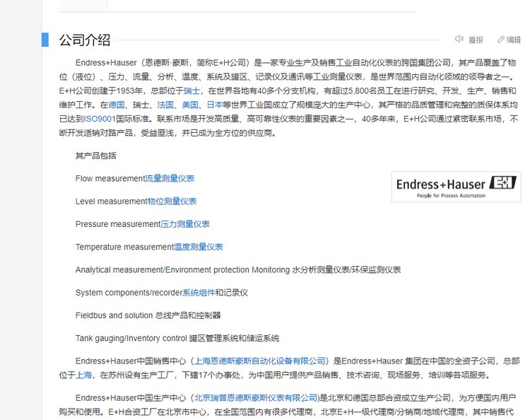Open the Endress+Hauser logo image
530x420 pixels.
tap(456, 187)
